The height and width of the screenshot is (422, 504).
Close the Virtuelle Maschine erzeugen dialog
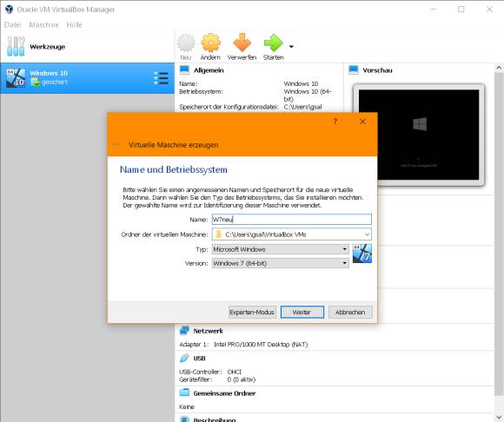coord(362,122)
